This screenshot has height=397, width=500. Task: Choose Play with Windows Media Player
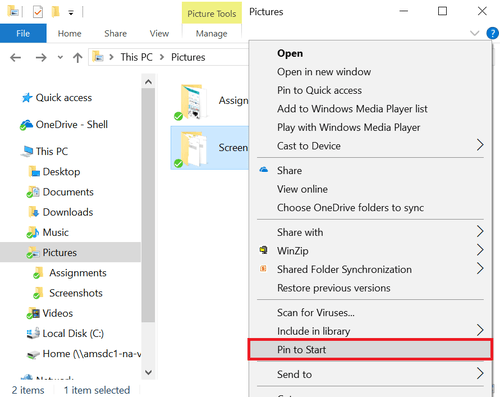348,127
